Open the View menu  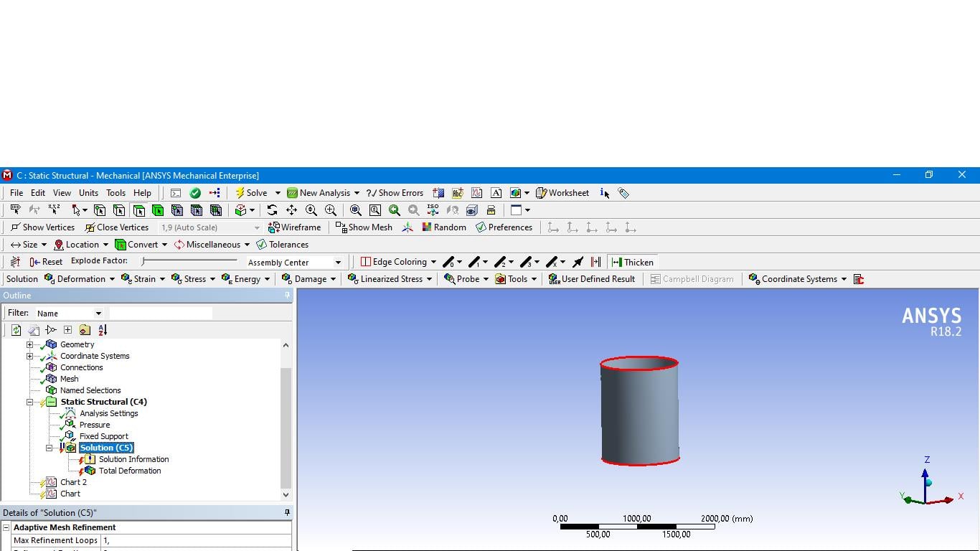pos(62,193)
